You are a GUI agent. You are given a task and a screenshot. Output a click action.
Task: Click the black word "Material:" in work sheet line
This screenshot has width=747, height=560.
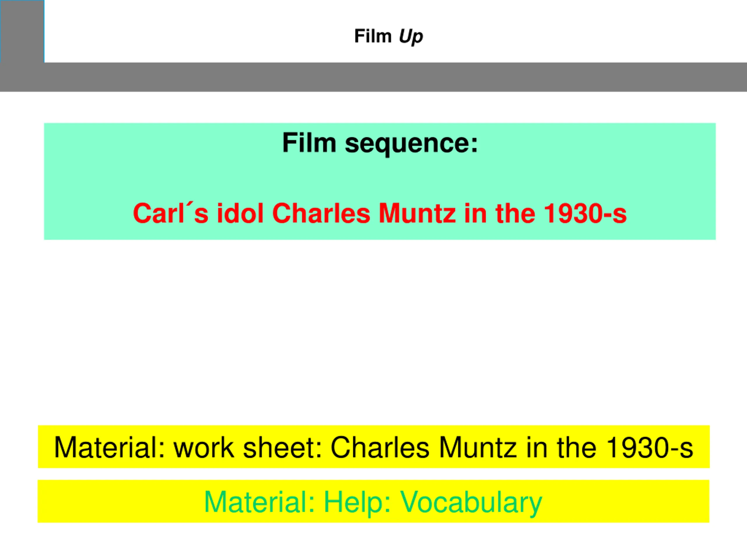[x=109, y=448]
